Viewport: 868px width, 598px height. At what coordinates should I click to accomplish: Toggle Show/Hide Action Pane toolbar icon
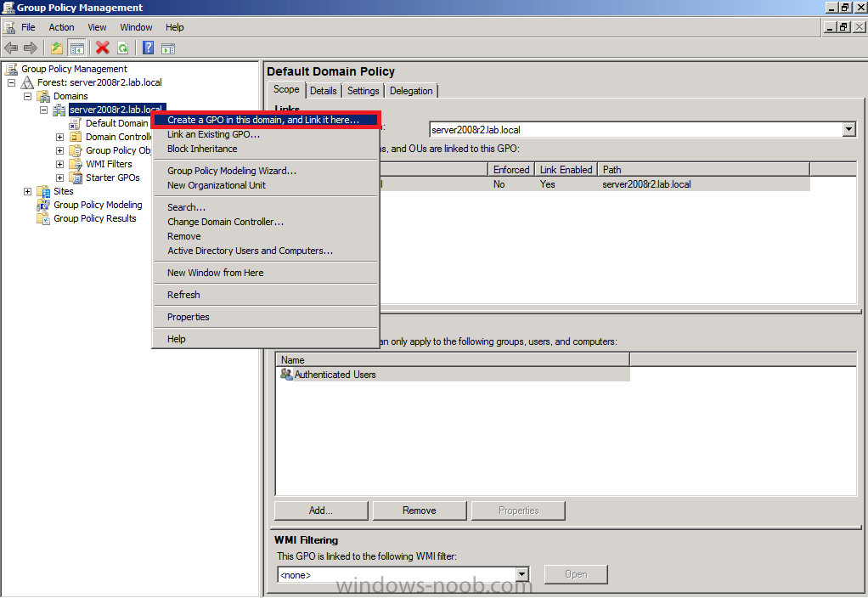point(168,48)
